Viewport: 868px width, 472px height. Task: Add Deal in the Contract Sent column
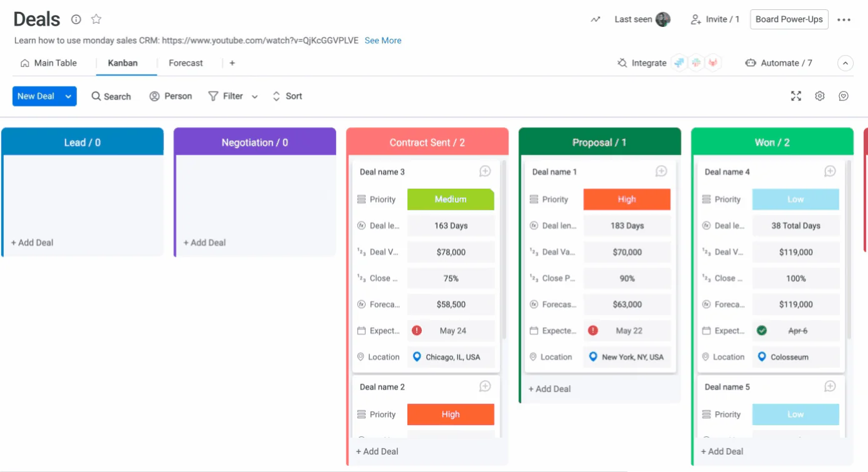pos(377,451)
